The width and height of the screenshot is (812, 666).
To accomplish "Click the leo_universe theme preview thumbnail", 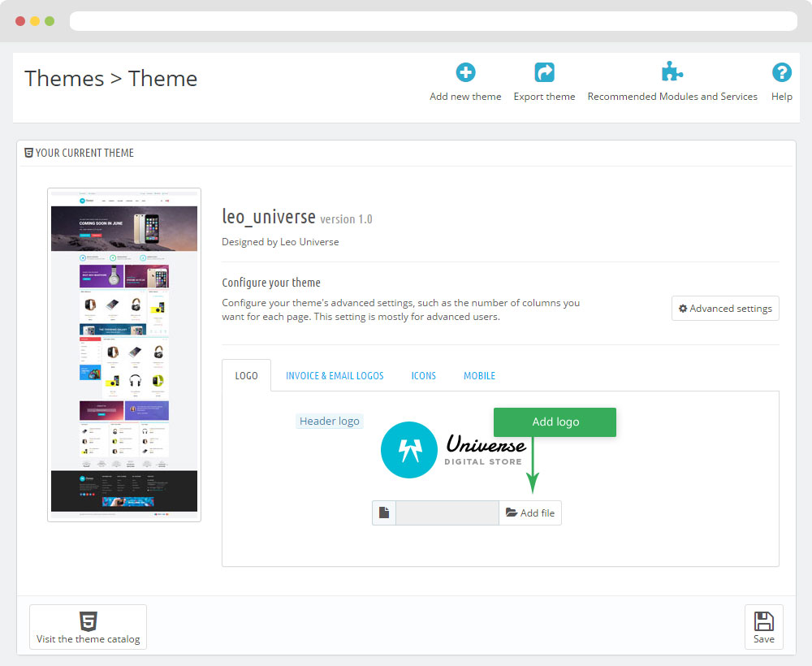I will (x=124, y=354).
